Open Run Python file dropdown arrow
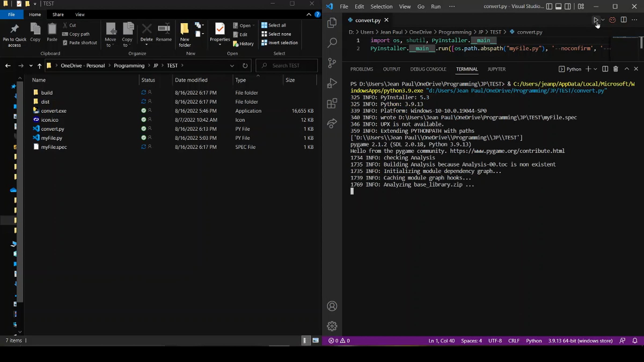 coord(603,20)
